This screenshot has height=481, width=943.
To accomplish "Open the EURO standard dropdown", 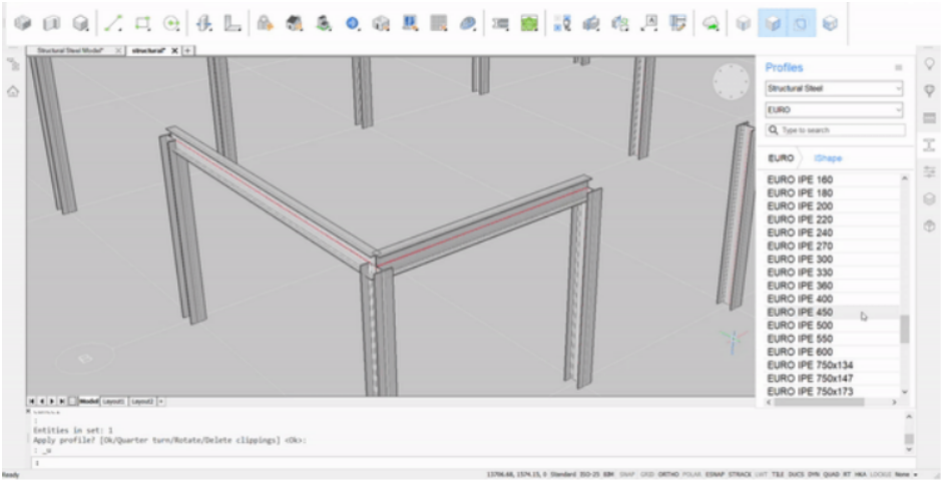I will pos(834,109).
